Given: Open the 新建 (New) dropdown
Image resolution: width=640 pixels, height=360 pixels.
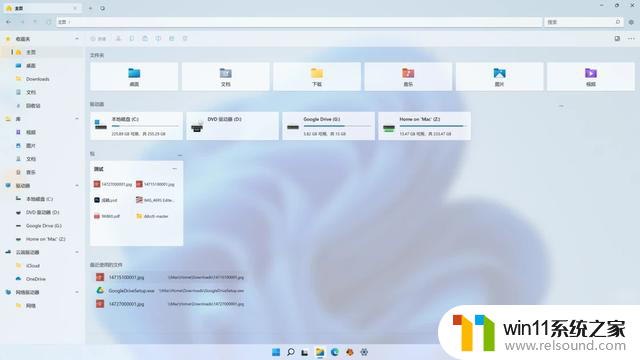Looking at the screenshot, I should pos(98,39).
